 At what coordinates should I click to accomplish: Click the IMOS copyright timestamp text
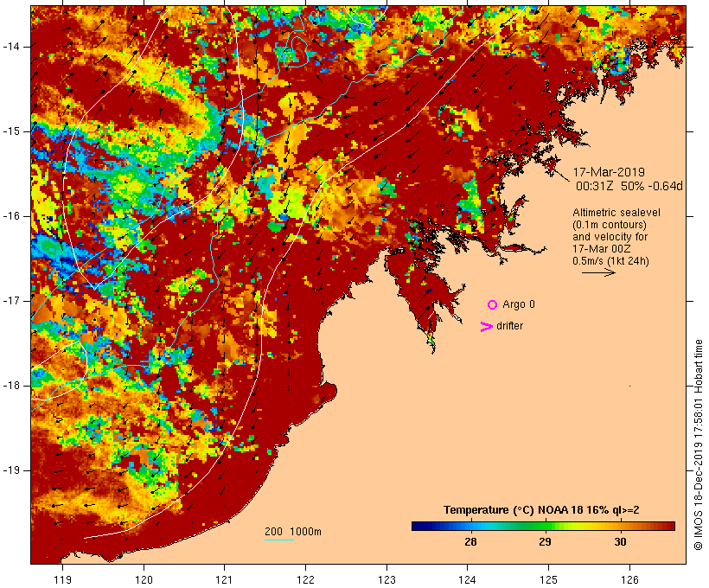[698, 444]
